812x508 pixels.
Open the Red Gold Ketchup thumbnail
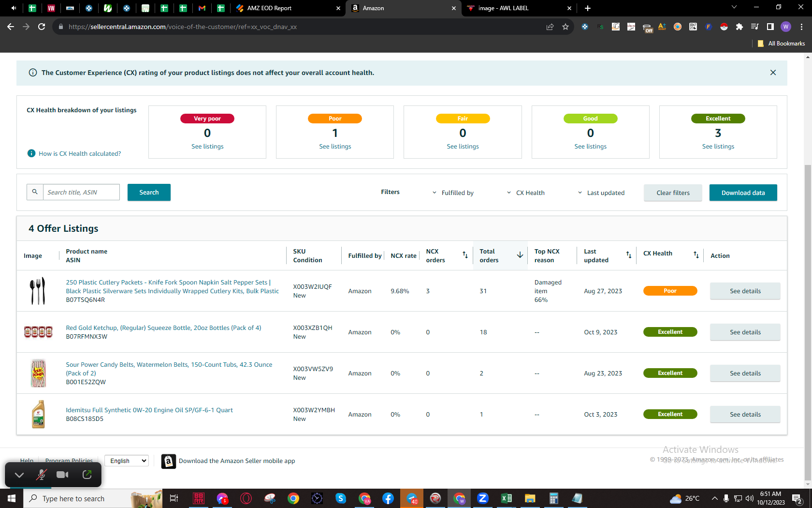click(x=38, y=332)
